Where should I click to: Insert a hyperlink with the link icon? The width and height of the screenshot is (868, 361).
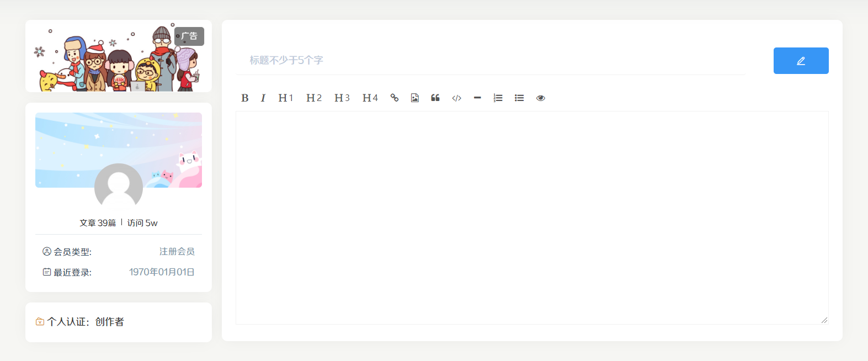[x=395, y=98]
